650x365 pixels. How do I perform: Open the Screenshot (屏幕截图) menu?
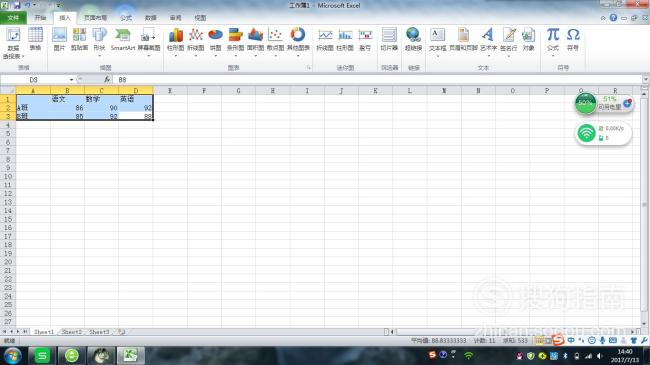click(148, 41)
